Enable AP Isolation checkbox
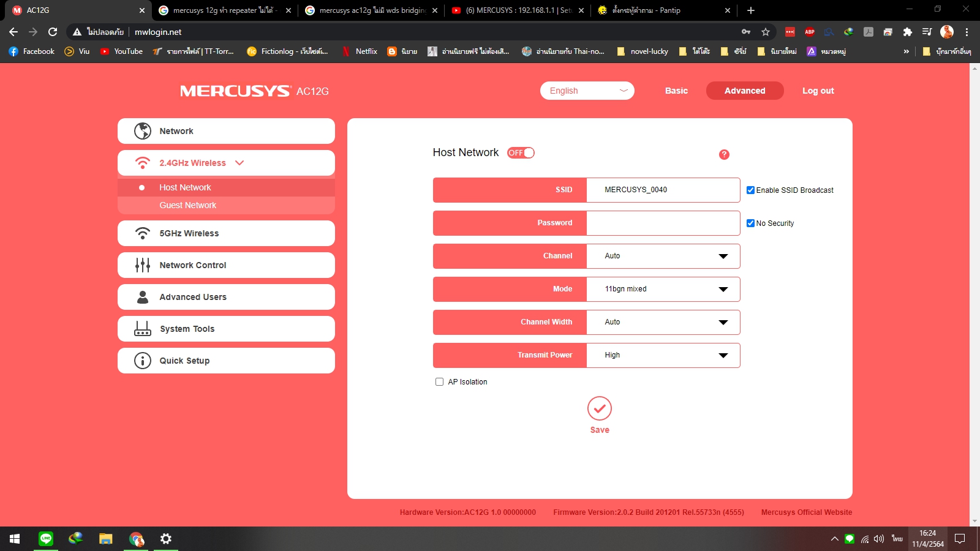Screen dimensions: 980x551 439,382
